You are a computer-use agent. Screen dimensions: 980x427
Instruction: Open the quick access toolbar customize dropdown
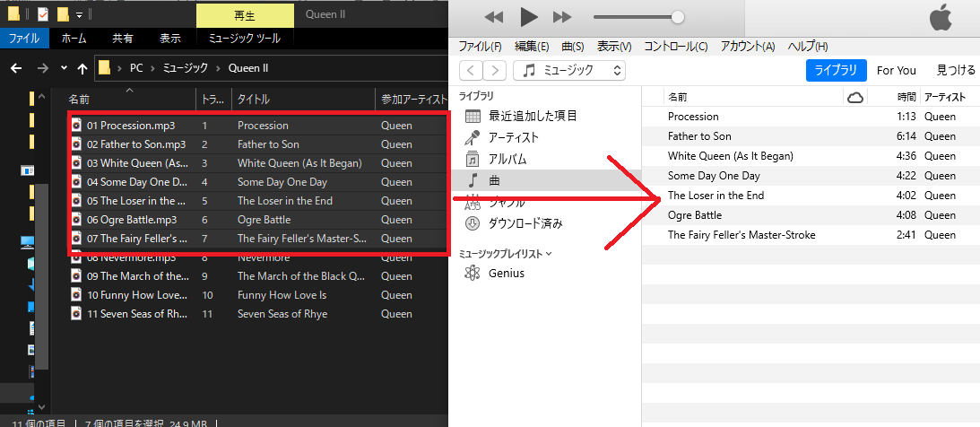[79, 14]
